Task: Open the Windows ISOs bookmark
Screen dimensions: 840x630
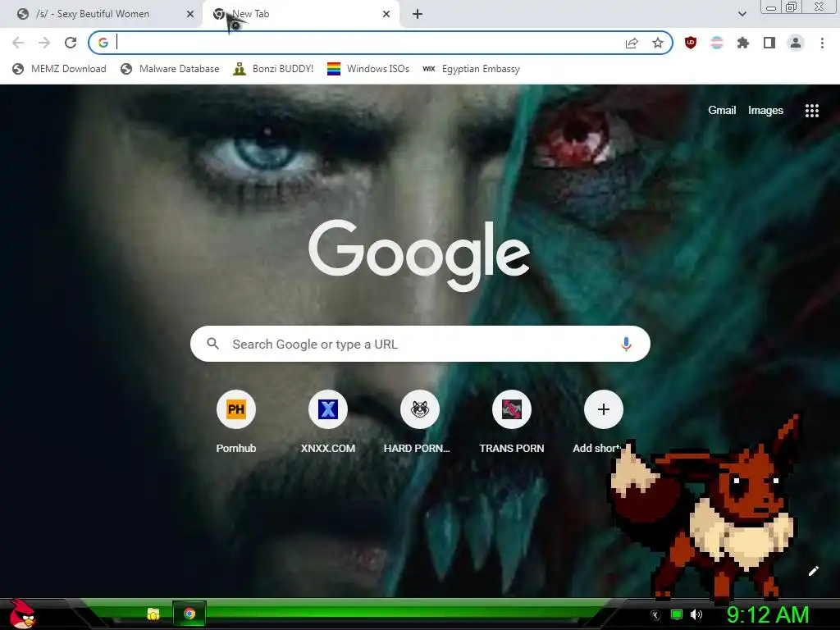Action: coord(368,69)
